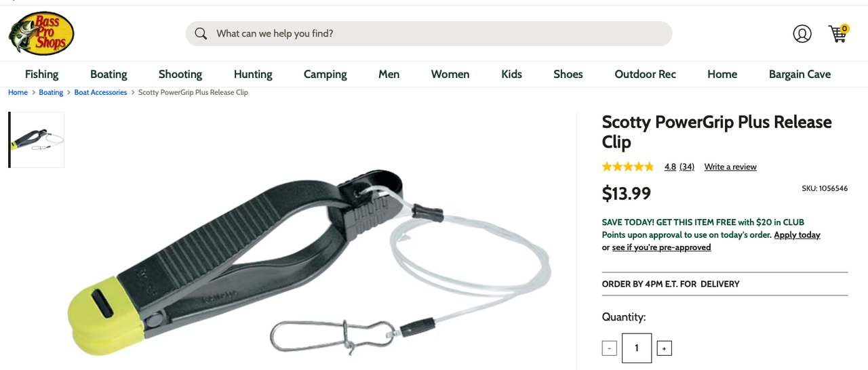The width and height of the screenshot is (868, 370).
Task: Open the Boating menu
Action: click(108, 74)
